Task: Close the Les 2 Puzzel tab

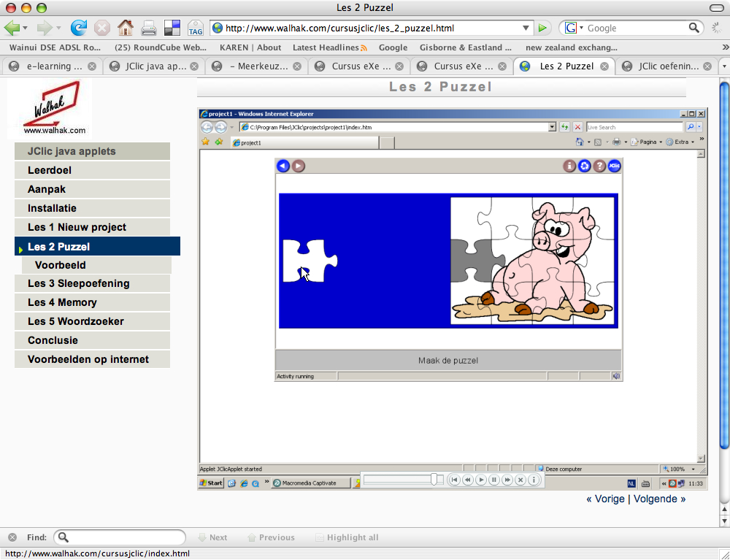Action: pos(604,66)
